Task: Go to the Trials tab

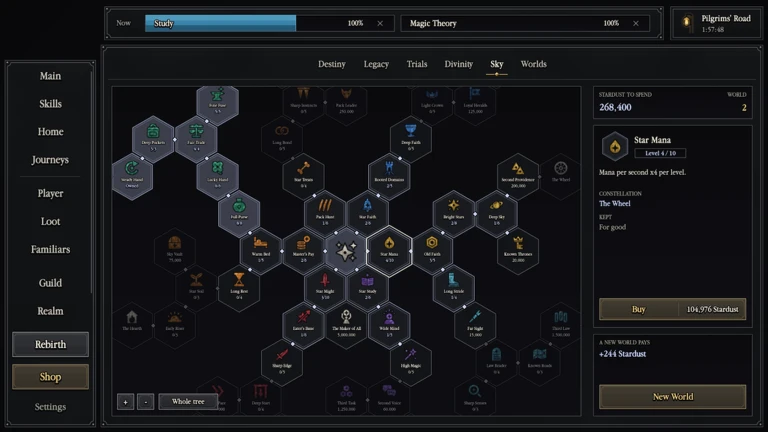Action: 417,64
